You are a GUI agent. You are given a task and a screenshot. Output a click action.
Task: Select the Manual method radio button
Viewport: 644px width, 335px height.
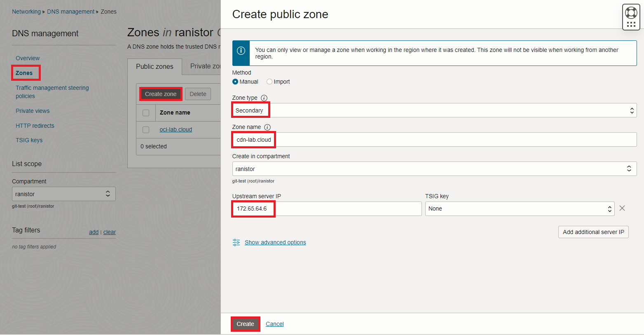coord(235,82)
